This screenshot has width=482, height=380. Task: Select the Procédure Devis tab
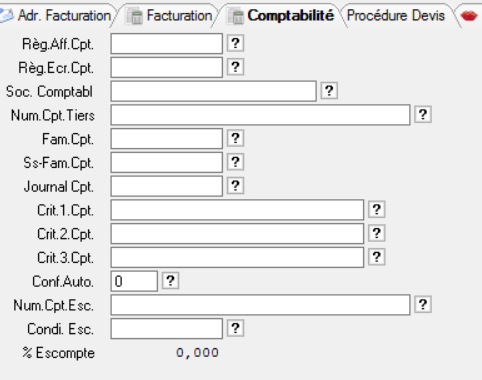pos(396,15)
